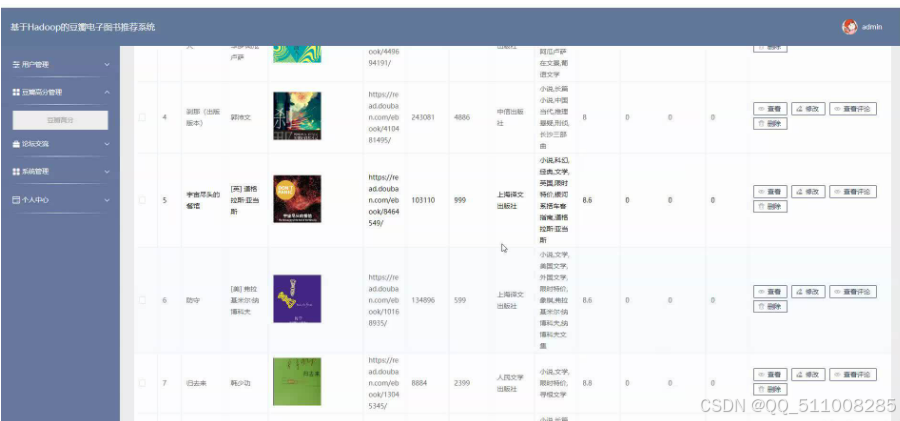Click the title cell 防守
The height and width of the screenshot is (421, 900).
click(192, 300)
